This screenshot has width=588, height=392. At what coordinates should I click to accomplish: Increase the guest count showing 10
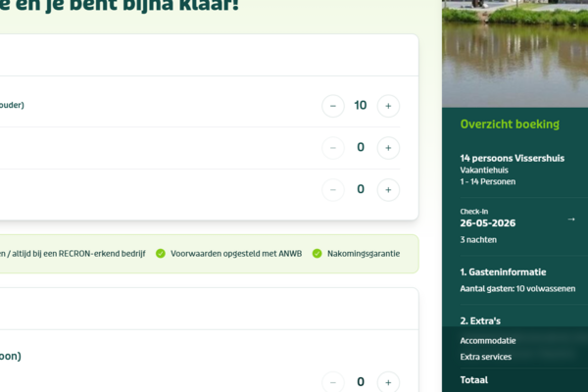coord(388,106)
